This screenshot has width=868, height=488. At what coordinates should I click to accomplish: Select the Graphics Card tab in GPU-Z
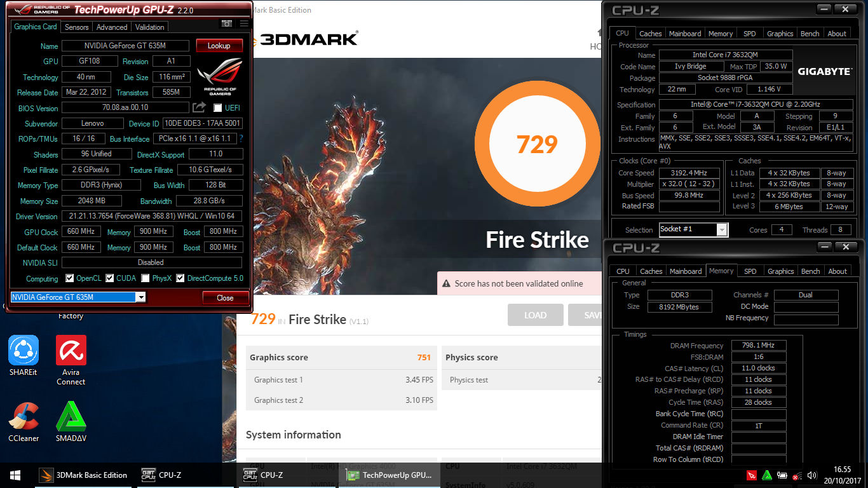tap(36, 27)
